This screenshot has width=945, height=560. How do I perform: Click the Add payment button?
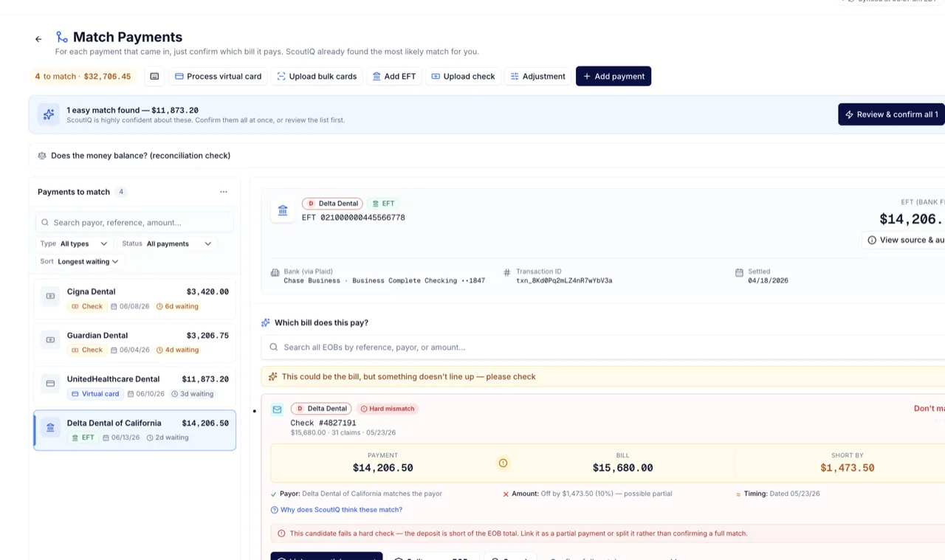tap(614, 76)
